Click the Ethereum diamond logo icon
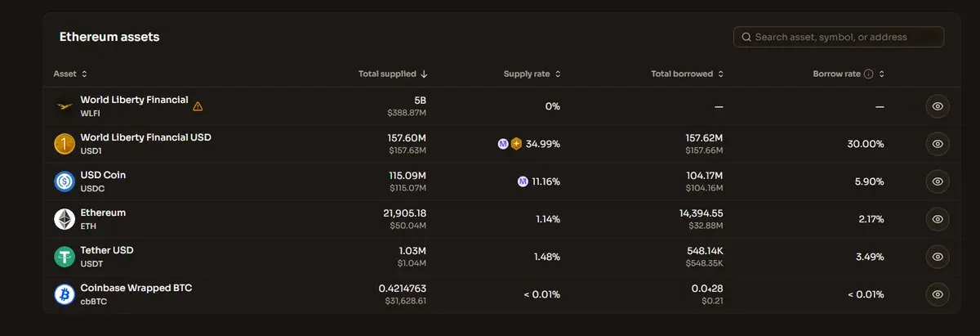The image size is (980, 336). click(65, 219)
